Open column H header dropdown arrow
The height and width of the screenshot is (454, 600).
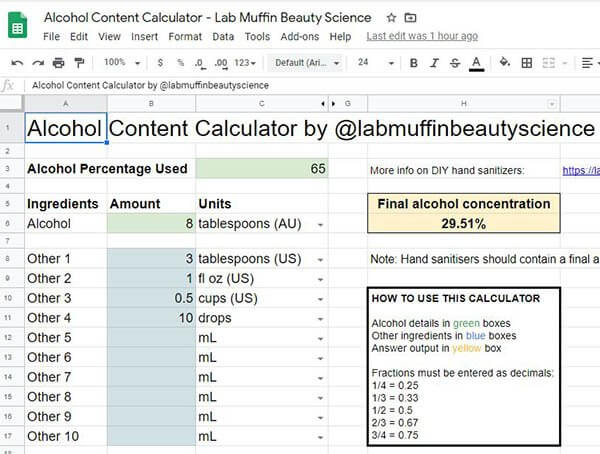pos(551,104)
